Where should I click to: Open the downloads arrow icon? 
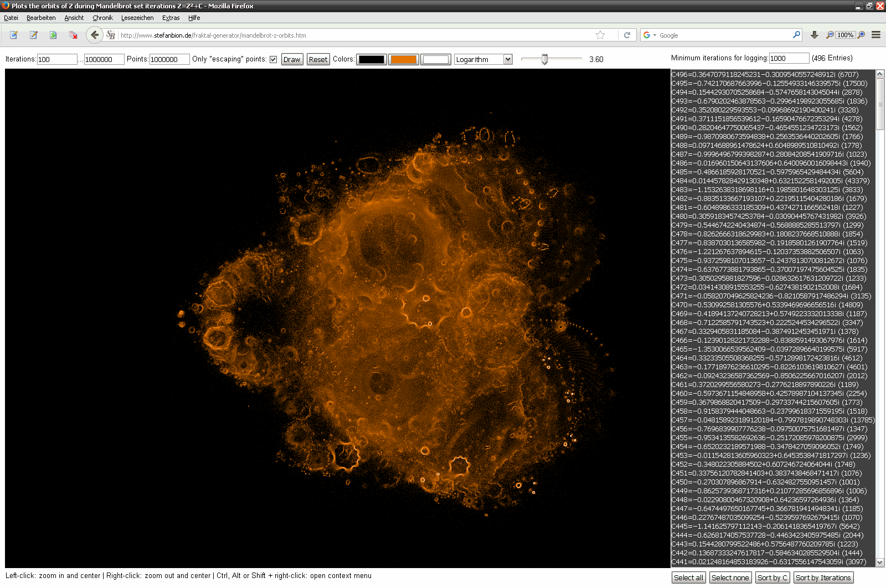coord(814,35)
